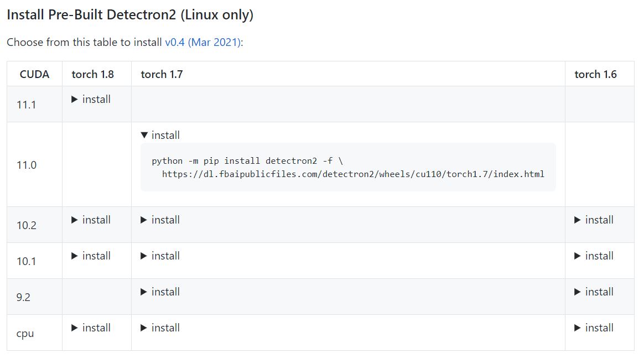
Task: Click the Install Pre-Built Detectron2 heading
Action: point(129,14)
